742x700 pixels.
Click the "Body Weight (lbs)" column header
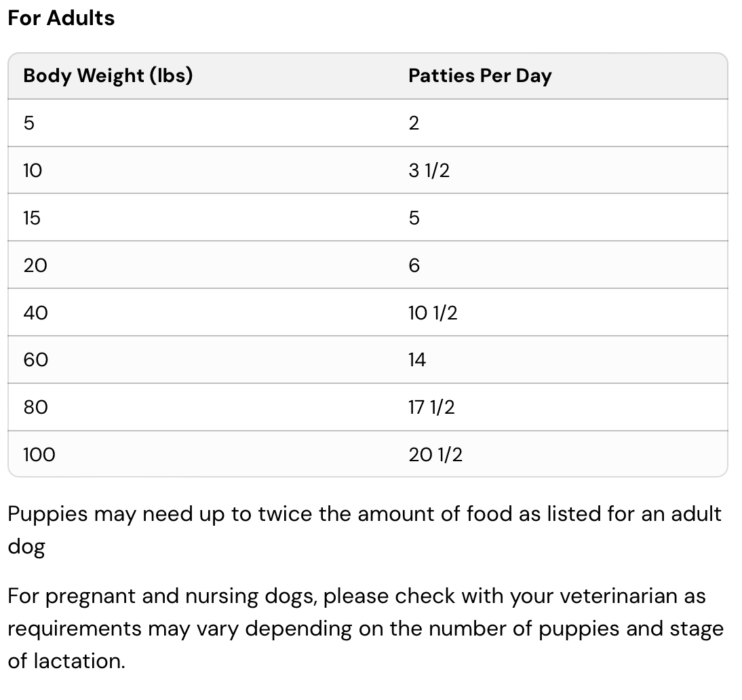pyautogui.click(x=108, y=76)
